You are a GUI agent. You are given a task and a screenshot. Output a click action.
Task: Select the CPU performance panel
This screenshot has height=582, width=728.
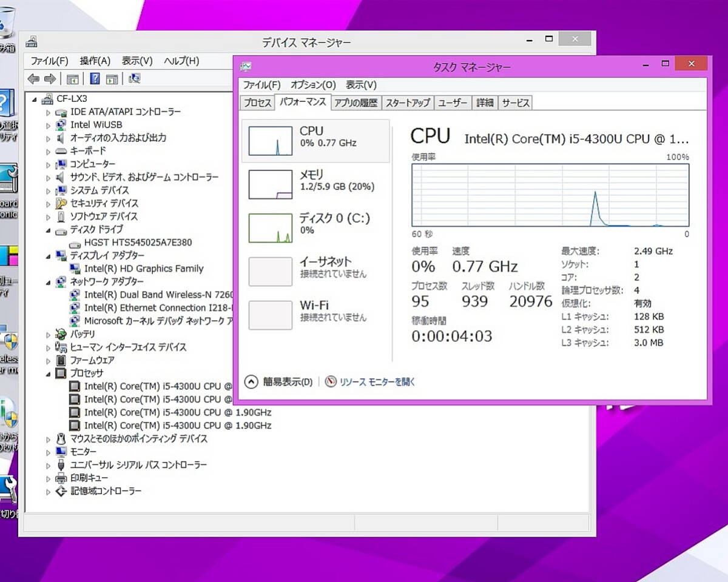point(315,141)
